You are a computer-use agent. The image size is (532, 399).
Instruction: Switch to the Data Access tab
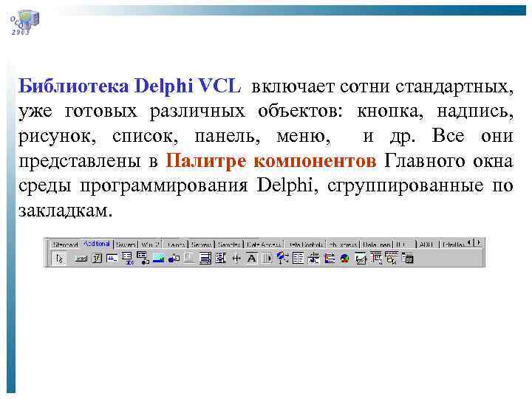(x=264, y=245)
